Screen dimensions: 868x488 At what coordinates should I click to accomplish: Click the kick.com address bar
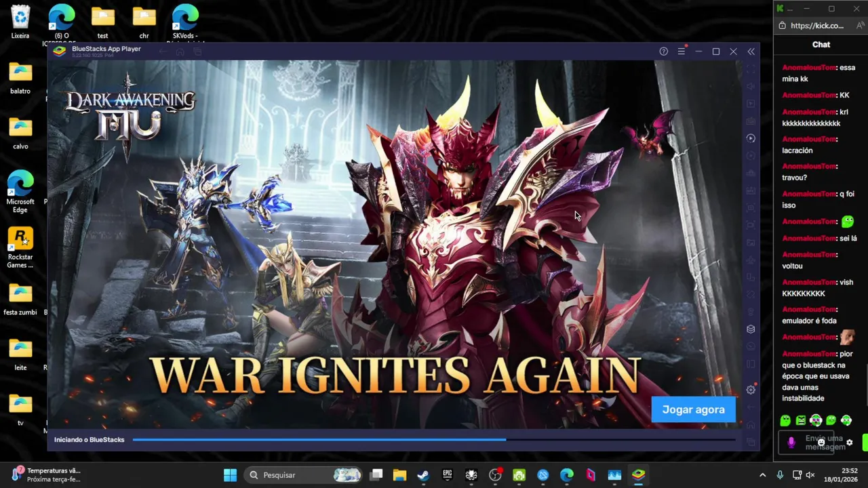(817, 26)
